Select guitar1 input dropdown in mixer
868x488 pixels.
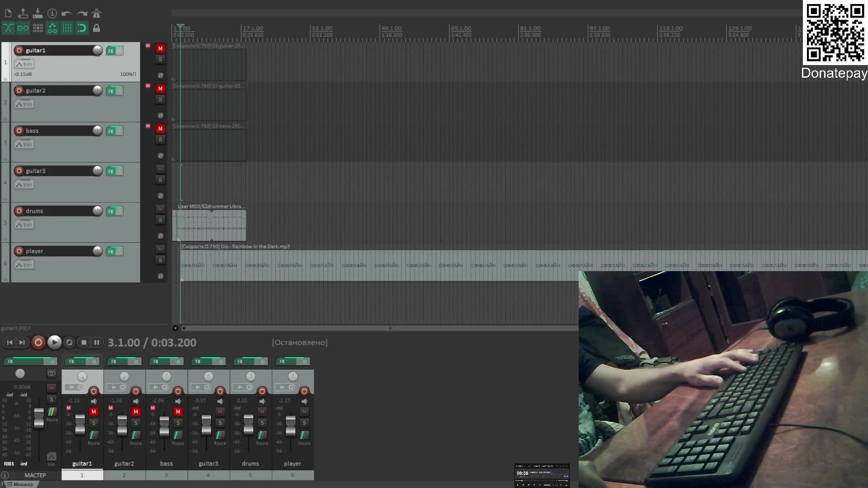[x=74, y=387]
